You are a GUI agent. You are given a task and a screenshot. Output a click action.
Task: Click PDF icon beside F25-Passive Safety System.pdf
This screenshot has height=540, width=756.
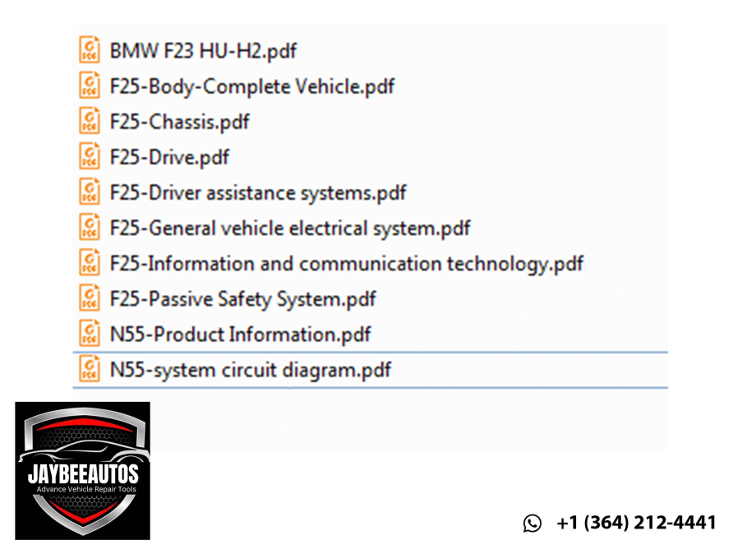(90, 298)
